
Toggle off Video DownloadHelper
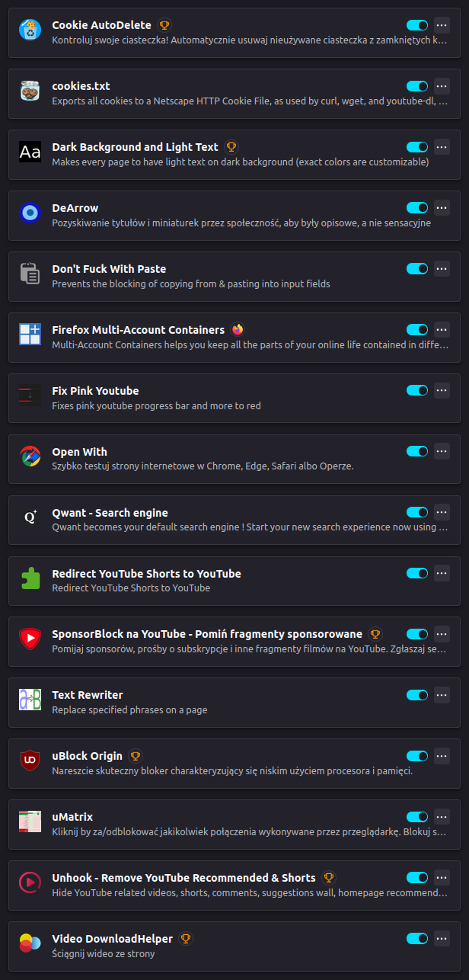[417, 939]
